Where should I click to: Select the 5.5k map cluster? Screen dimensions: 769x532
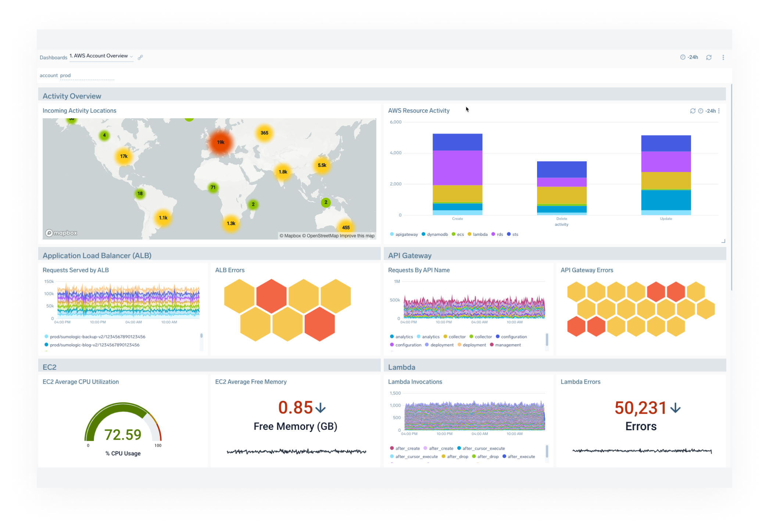[x=322, y=165]
